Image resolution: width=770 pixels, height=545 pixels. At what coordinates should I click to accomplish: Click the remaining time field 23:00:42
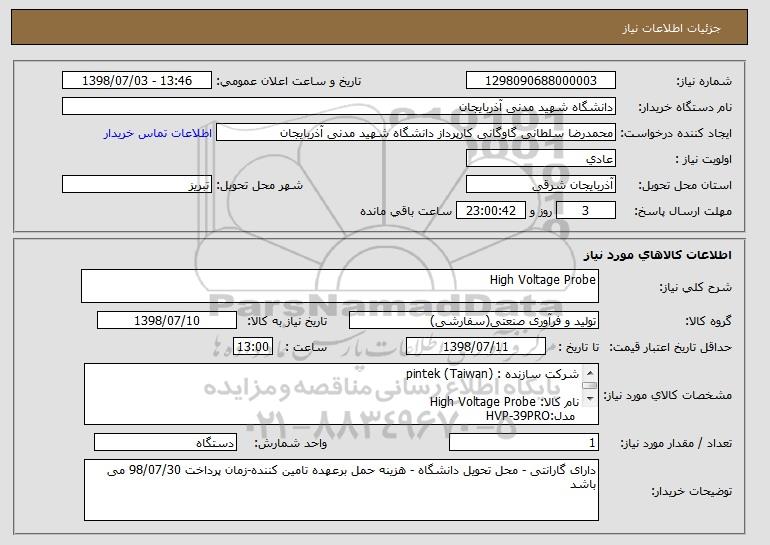click(491, 211)
